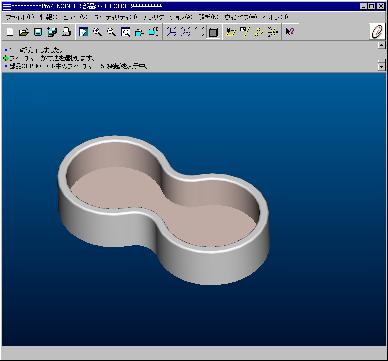388x361 pixels.
Task: Click the message area scroll up arrow
Action: [x=382, y=45]
